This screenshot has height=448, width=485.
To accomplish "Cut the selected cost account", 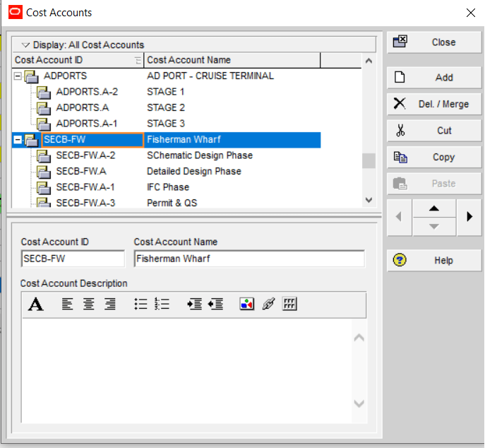I will [434, 131].
